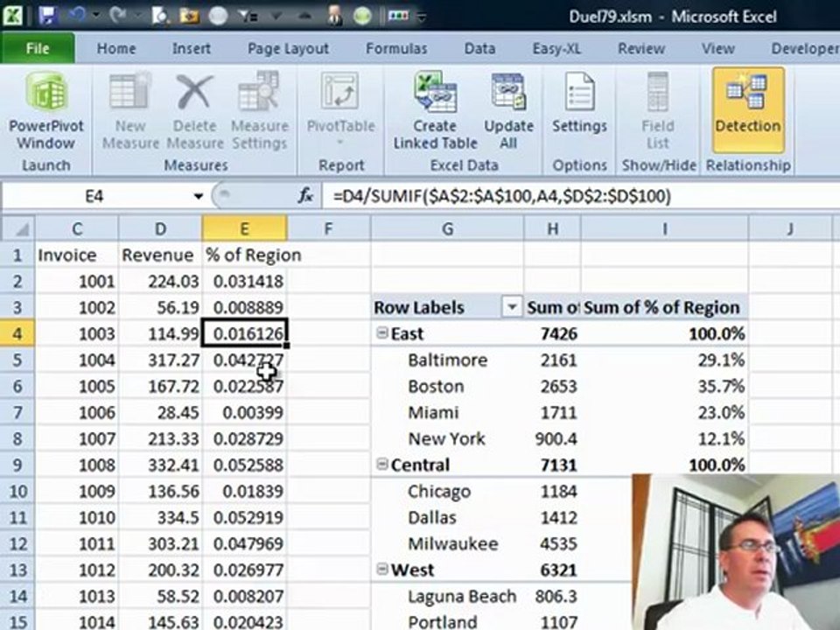Switch to the View tab

[717, 49]
